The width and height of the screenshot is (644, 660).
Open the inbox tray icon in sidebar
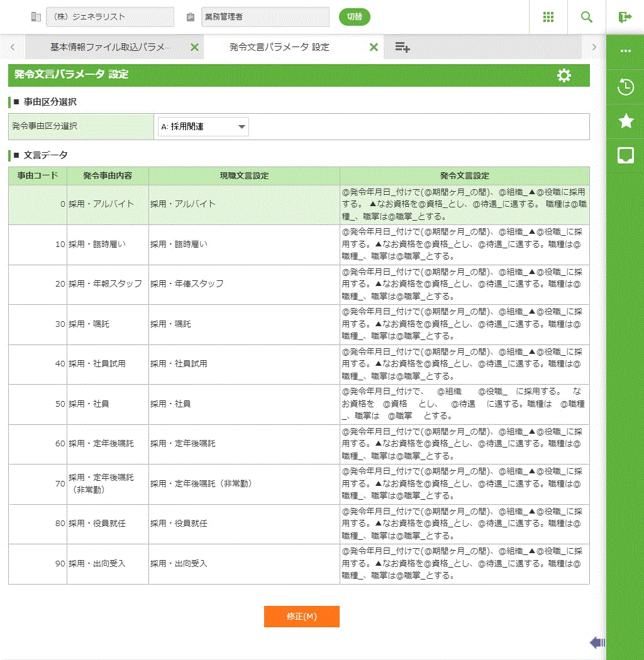pos(625,155)
